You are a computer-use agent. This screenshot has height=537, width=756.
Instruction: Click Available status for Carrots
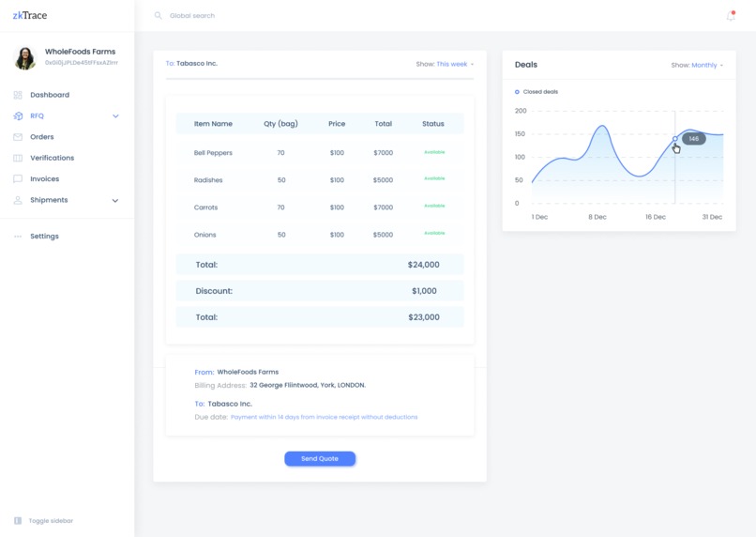(434, 206)
